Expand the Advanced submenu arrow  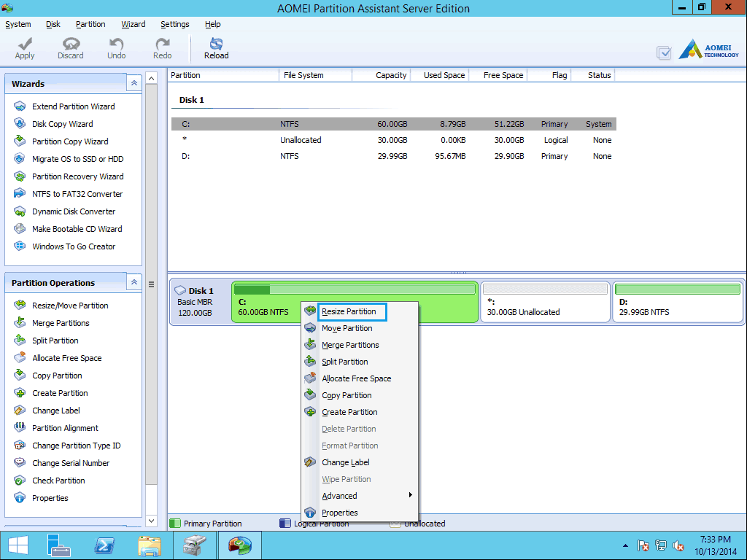(x=410, y=495)
